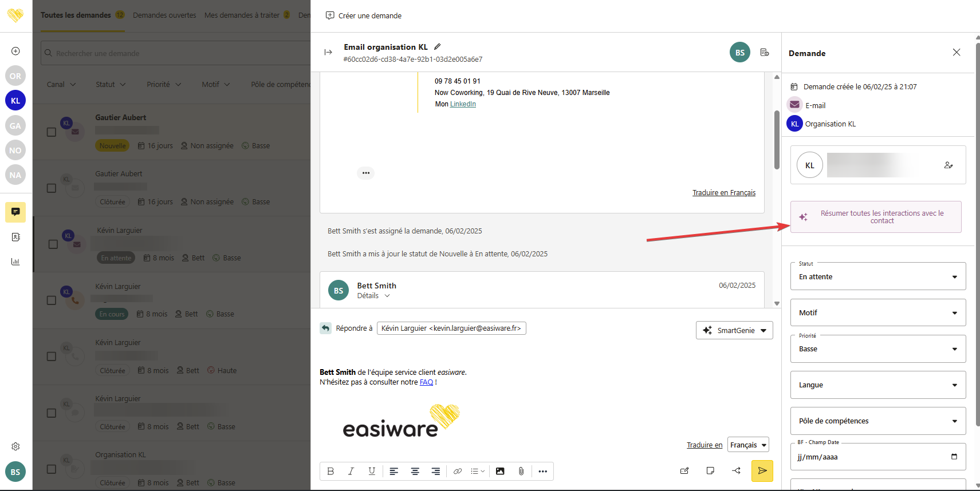The image size is (980, 491).
Task: Switch to Demandes ouvertes tab
Action: click(164, 15)
